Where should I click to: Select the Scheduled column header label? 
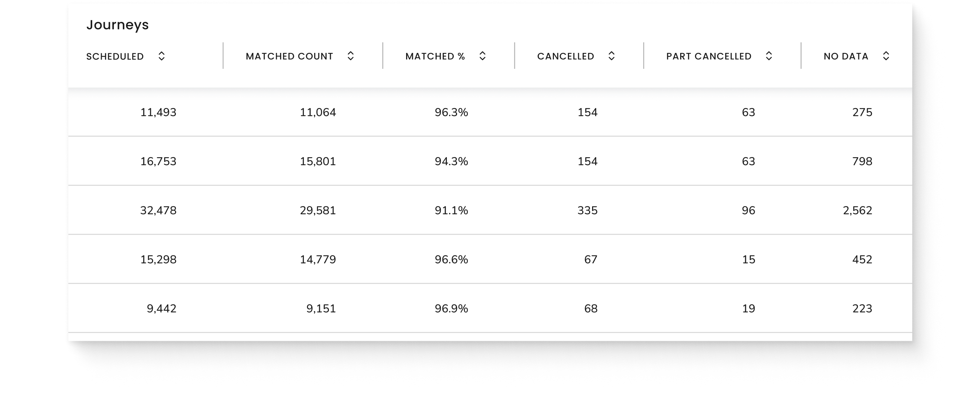click(x=115, y=57)
